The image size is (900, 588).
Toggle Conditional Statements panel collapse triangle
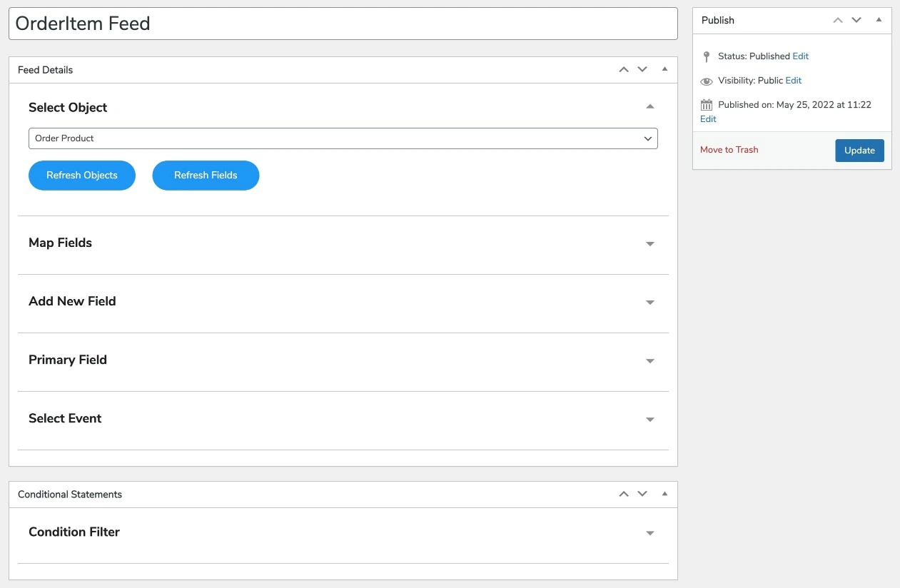click(664, 495)
